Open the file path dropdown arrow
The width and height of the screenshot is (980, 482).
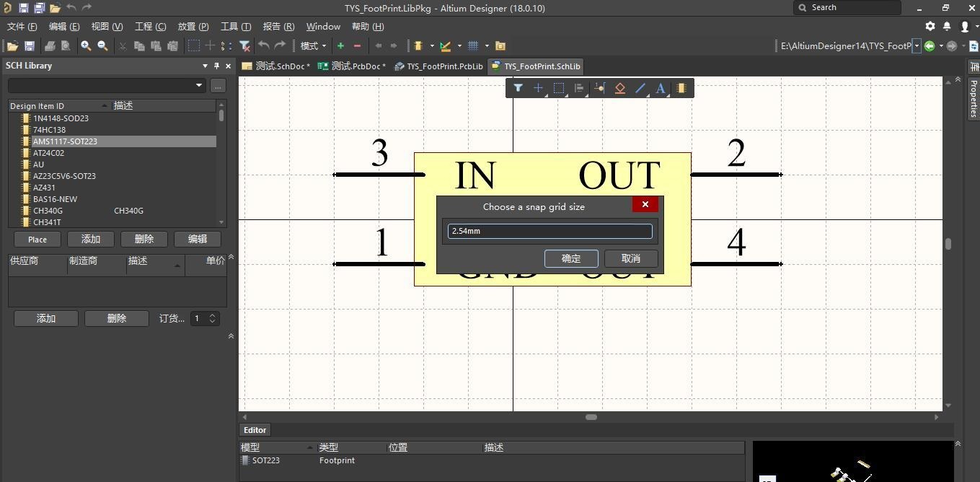(917, 45)
